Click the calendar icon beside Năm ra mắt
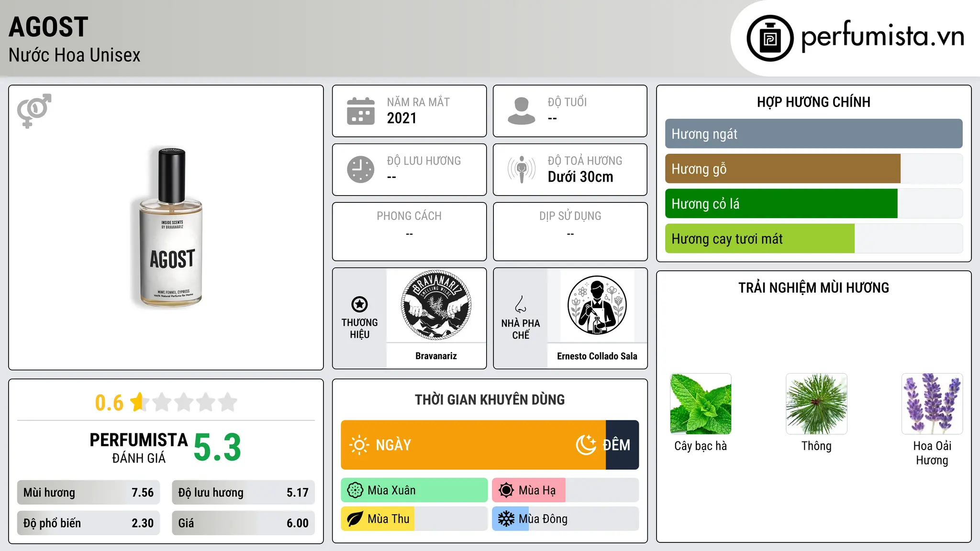 [x=361, y=111]
